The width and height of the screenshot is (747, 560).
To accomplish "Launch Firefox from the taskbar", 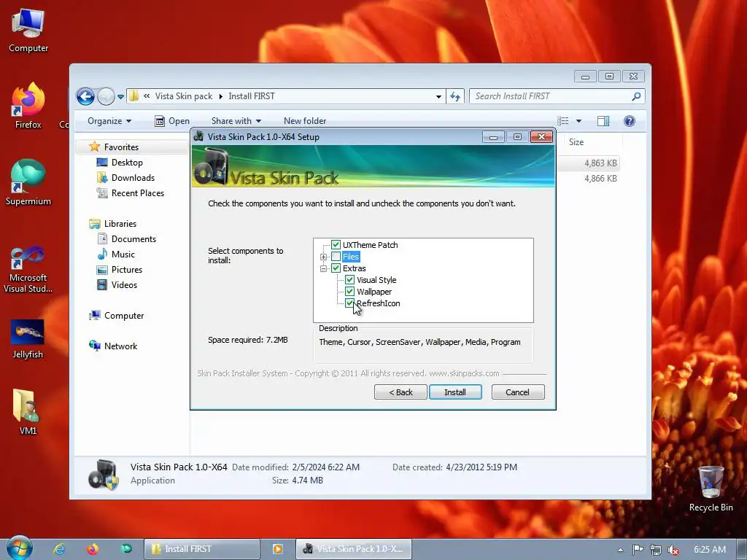I will [x=93, y=549].
